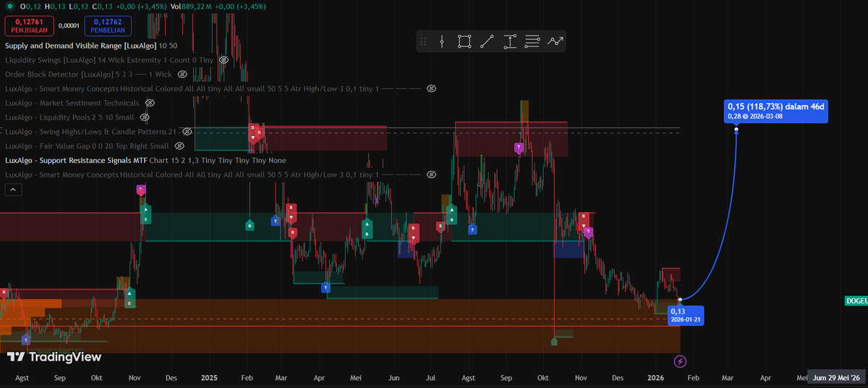Click the Jun 29 Mei '26 date label

point(837,378)
